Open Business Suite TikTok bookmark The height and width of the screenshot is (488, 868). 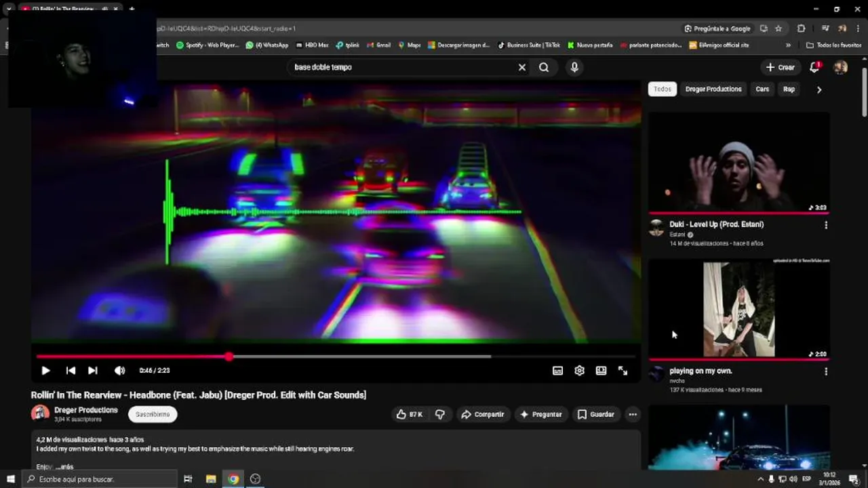point(529,45)
